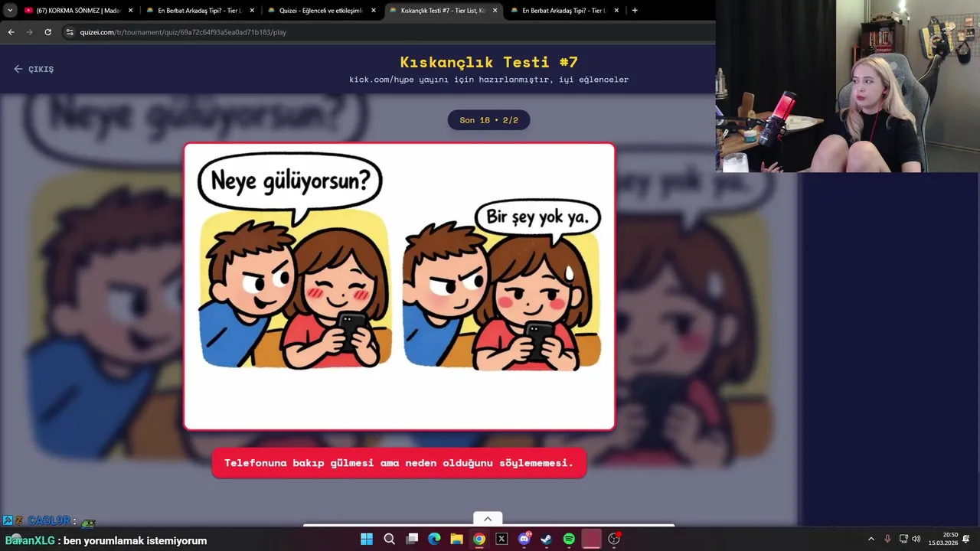The image size is (980, 551).
Task: Open the Windows Start menu
Action: pos(367,539)
